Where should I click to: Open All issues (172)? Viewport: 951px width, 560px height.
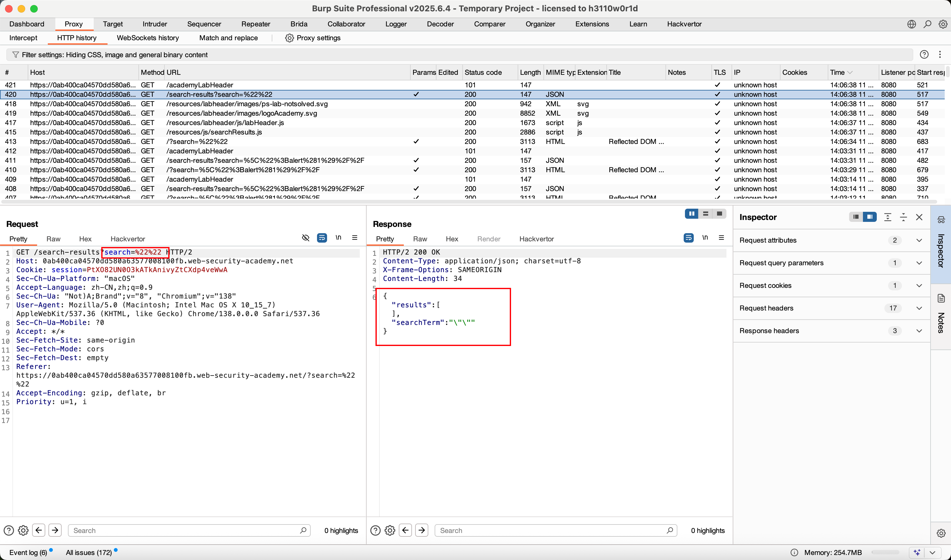click(x=89, y=552)
